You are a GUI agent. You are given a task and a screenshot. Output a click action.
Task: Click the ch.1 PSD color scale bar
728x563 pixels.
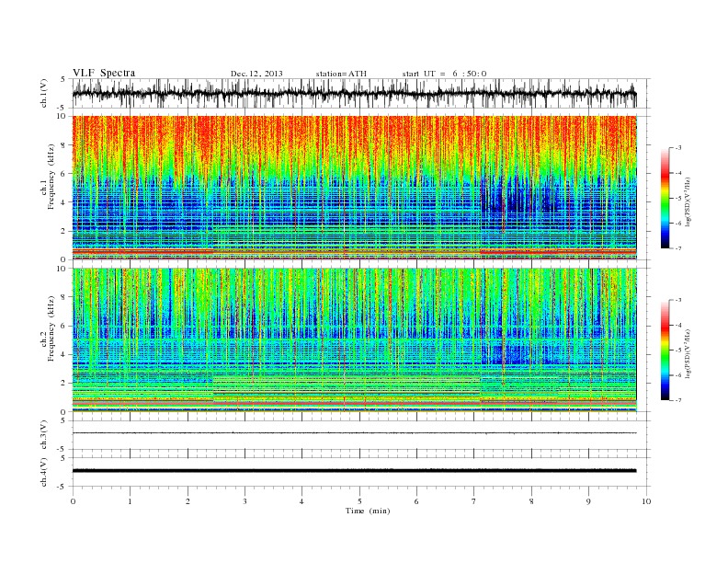[665, 198]
